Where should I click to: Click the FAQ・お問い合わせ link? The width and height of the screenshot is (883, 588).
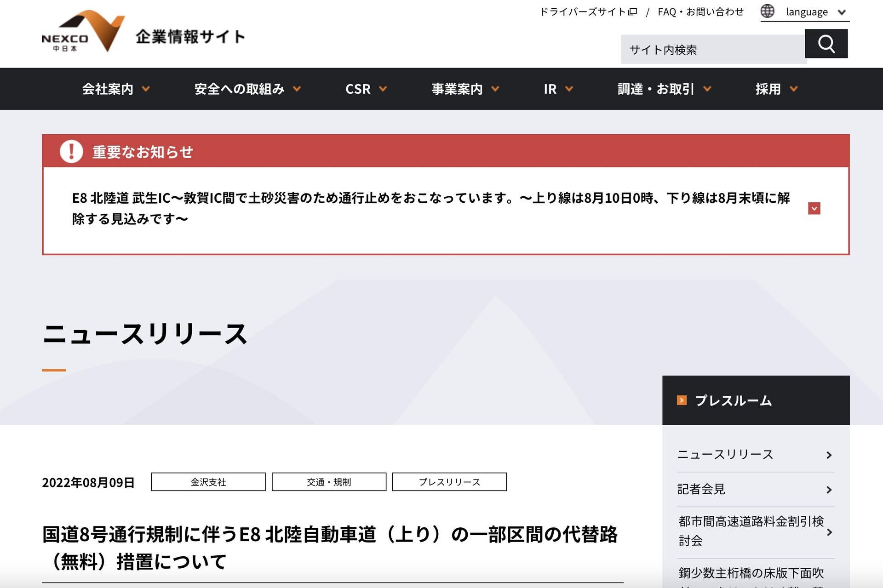(x=700, y=11)
